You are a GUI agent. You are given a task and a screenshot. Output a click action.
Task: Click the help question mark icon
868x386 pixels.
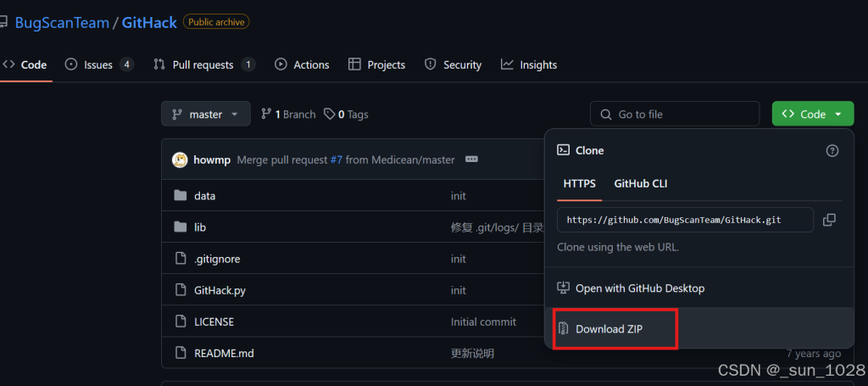click(832, 150)
